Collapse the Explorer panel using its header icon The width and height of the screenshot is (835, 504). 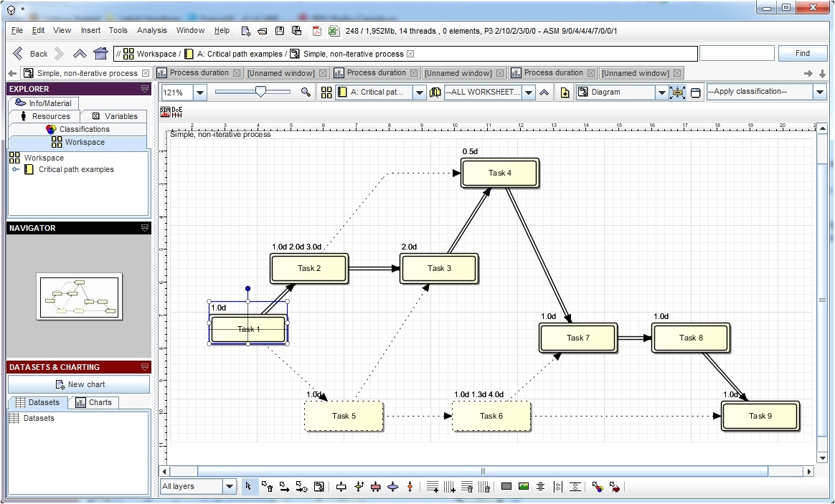click(144, 89)
